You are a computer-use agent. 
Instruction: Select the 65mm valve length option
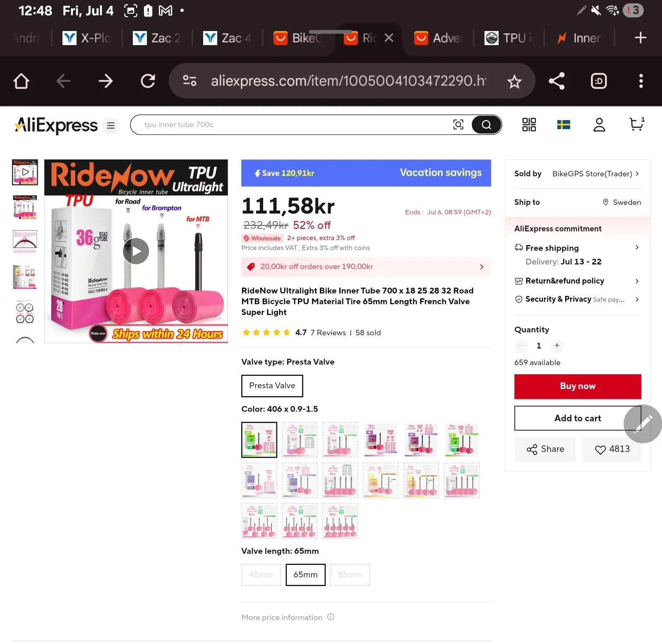tap(305, 574)
